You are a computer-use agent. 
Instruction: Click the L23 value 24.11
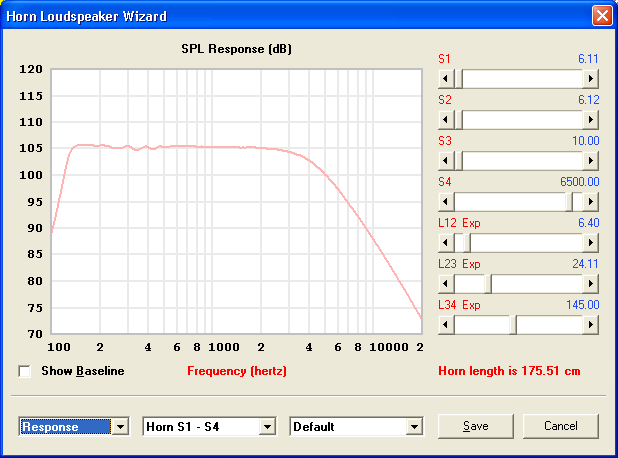[x=585, y=264]
